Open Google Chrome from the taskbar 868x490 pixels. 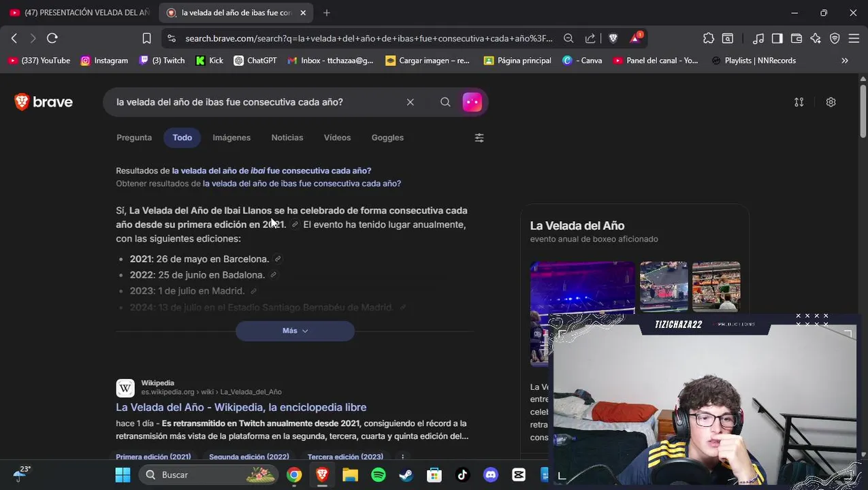point(294,474)
